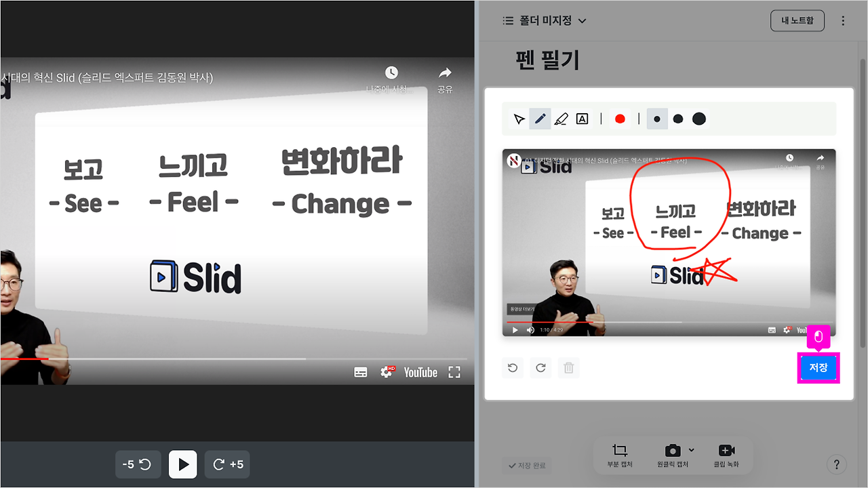Viewport: 868px width, 488px height.
Task: Toggle the smallest stroke size
Action: point(656,119)
